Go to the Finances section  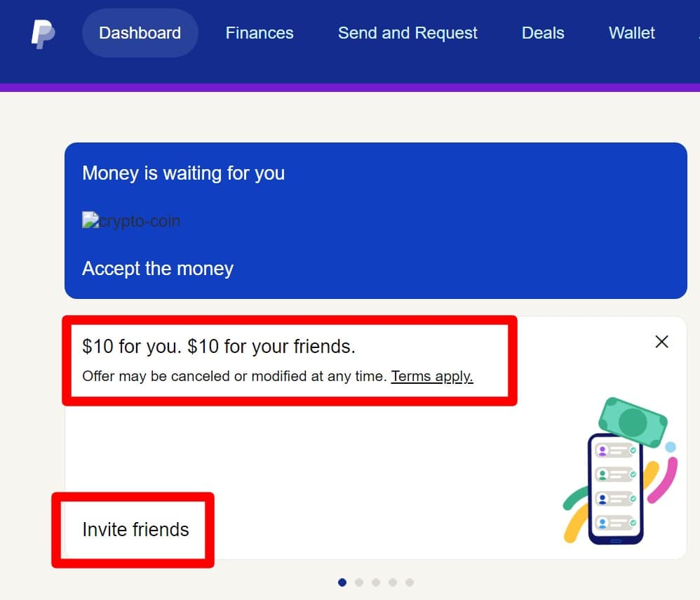tap(260, 33)
